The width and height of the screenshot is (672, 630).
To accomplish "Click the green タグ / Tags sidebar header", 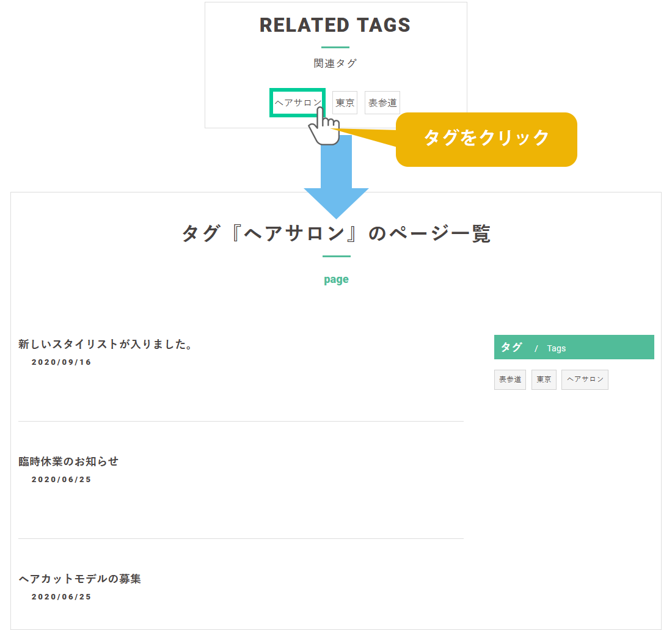I will pos(574,347).
